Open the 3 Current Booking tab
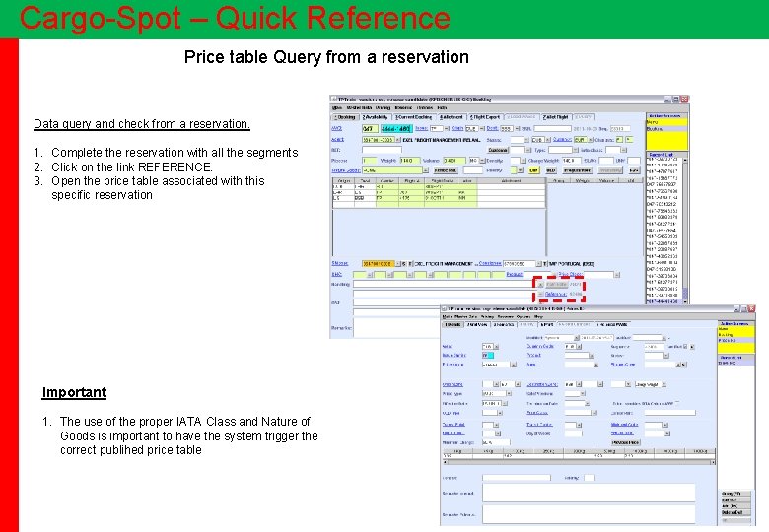Screen dimensions: 769x532 click(x=414, y=117)
